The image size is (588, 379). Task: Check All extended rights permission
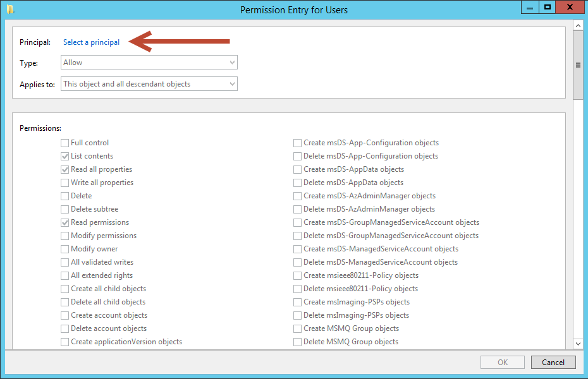(x=65, y=275)
